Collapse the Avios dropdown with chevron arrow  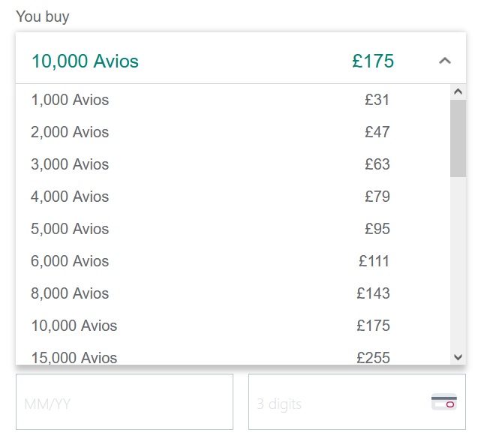[445, 61]
